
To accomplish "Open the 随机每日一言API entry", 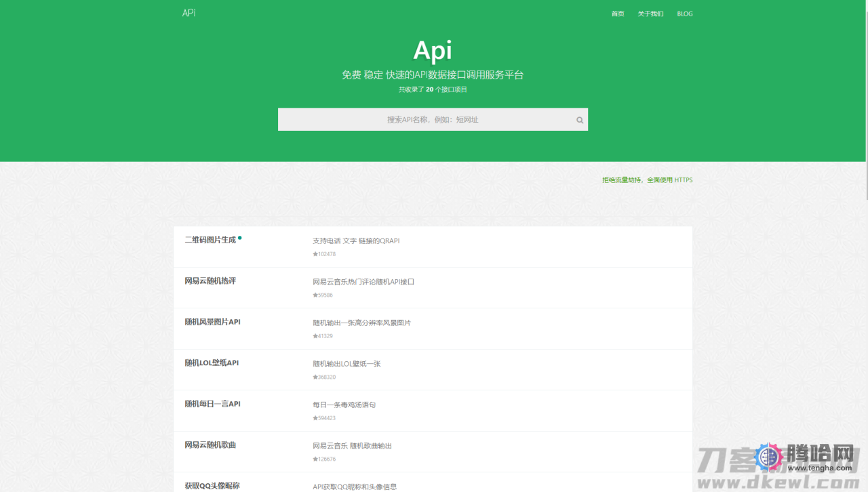I will point(212,404).
